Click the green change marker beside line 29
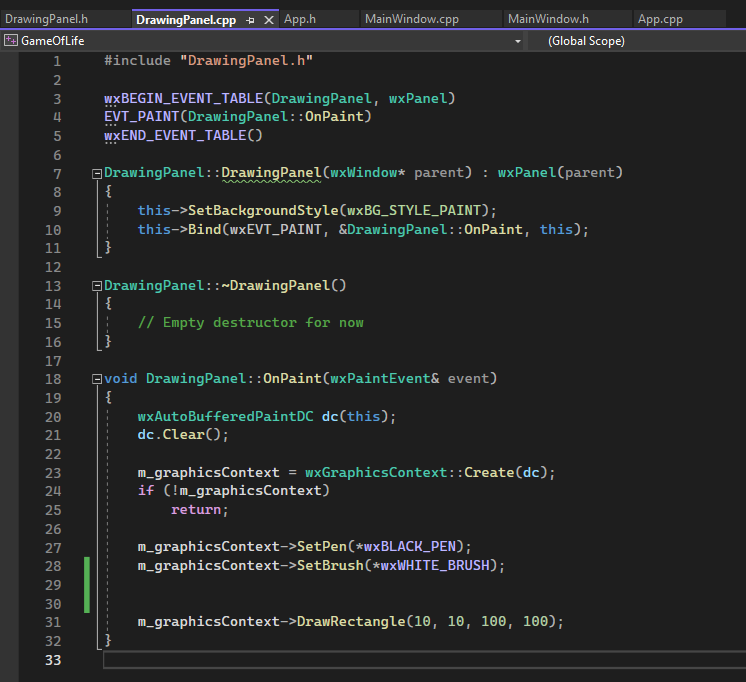This screenshot has height=682, width=746. pos(88,584)
